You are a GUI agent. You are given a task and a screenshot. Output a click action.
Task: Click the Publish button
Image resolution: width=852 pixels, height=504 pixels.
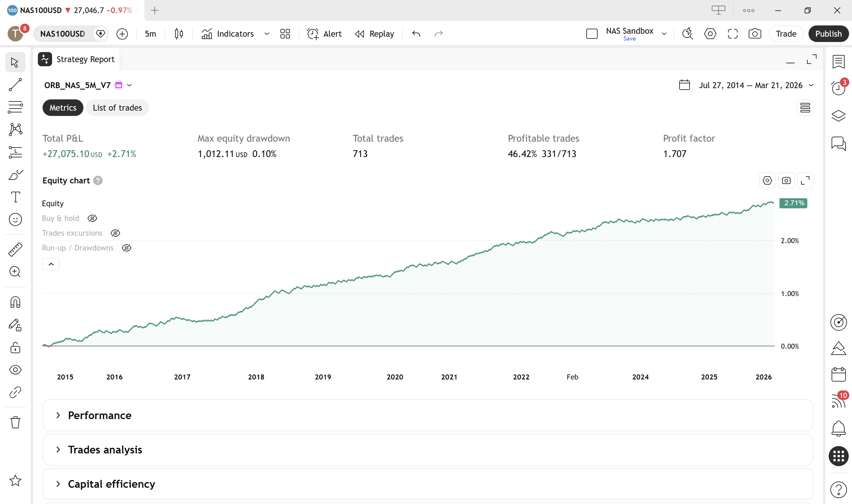coord(828,34)
